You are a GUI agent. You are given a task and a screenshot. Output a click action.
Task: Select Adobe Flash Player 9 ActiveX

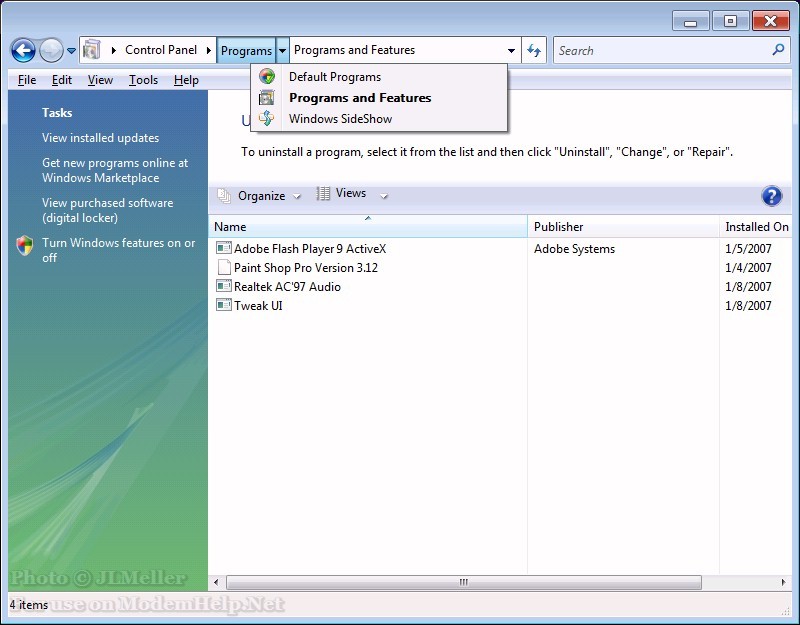tap(310, 249)
